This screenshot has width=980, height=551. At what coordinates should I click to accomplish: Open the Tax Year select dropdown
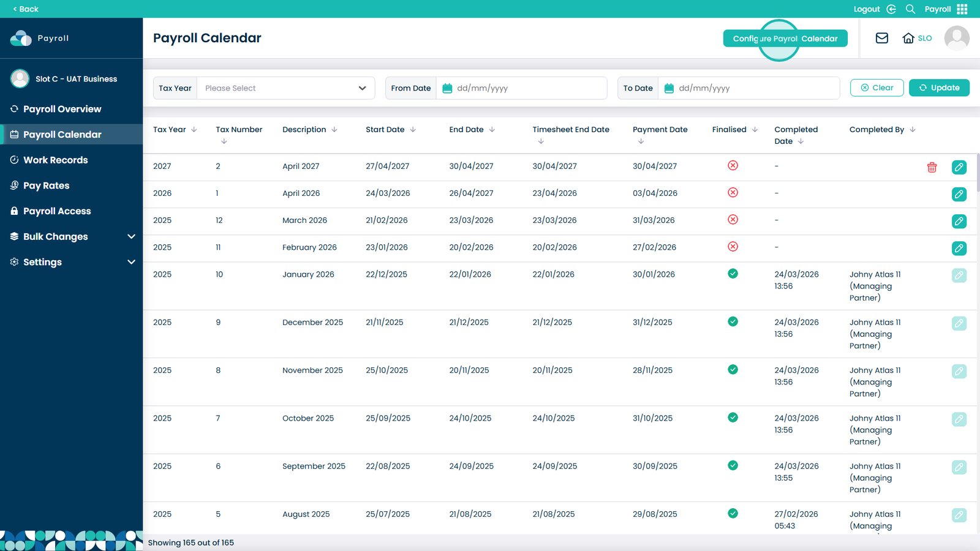285,88
